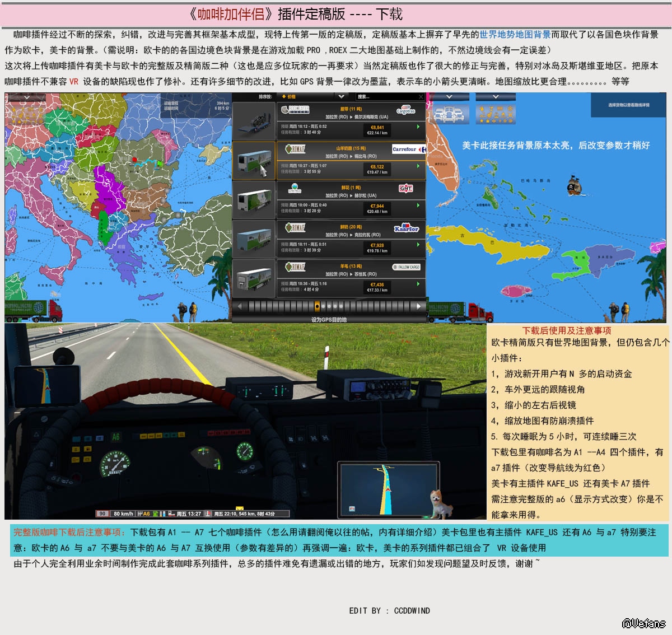
Task: Click the 80 km/h speed readout
Action: pos(123,513)
